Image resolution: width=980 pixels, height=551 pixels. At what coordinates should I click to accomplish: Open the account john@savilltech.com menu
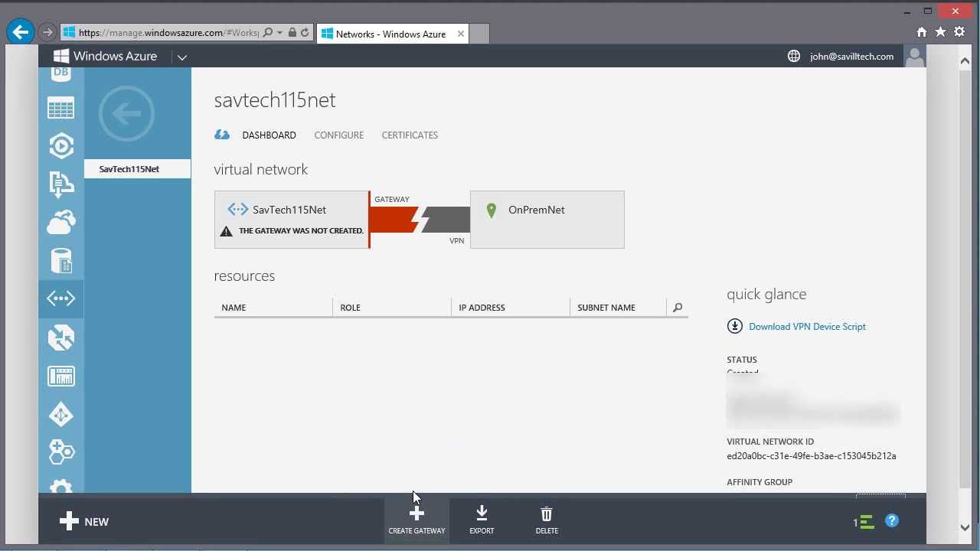[851, 56]
